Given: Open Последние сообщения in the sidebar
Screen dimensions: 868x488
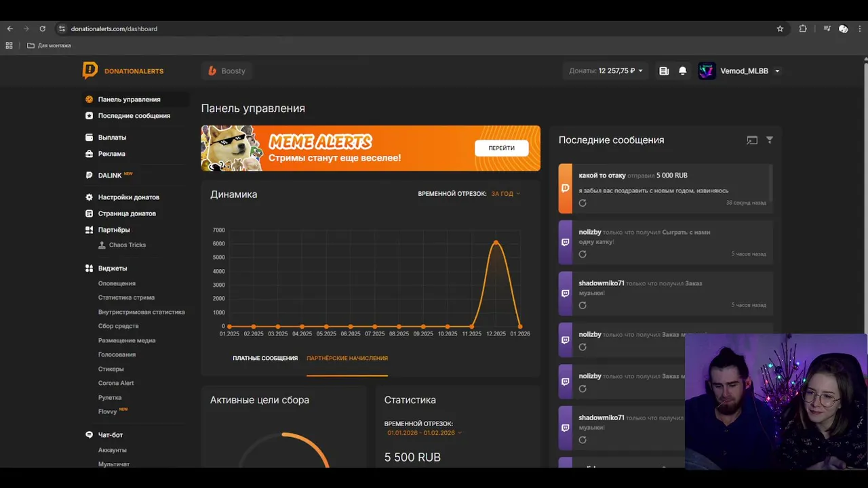Looking at the screenshot, I should click(134, 116).
